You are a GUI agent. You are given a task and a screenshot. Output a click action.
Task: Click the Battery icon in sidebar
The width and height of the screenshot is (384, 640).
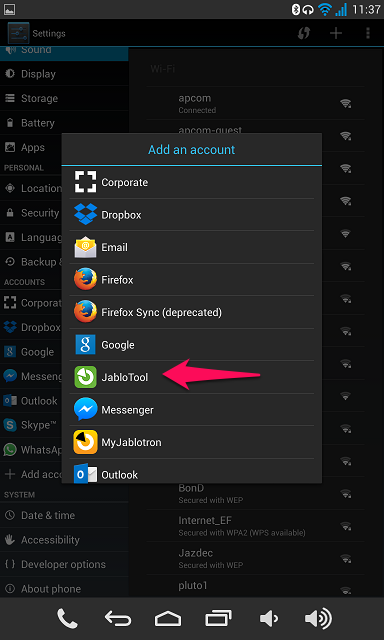[10, 123]
